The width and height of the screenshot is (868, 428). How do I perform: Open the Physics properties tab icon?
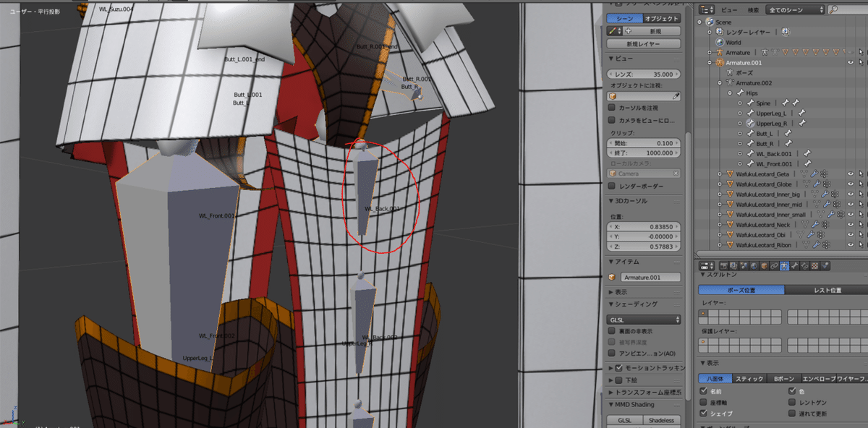(x=825, y=266)
